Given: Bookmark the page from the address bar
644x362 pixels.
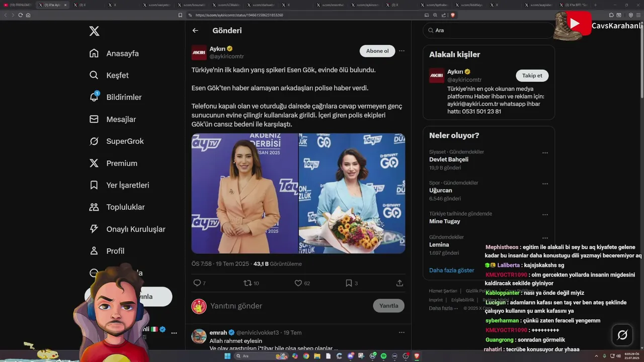Looking at the screenshot, I should [180, 15].
